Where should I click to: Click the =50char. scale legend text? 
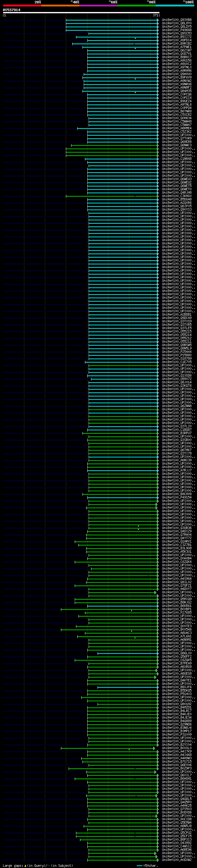(x=151, y=865)
